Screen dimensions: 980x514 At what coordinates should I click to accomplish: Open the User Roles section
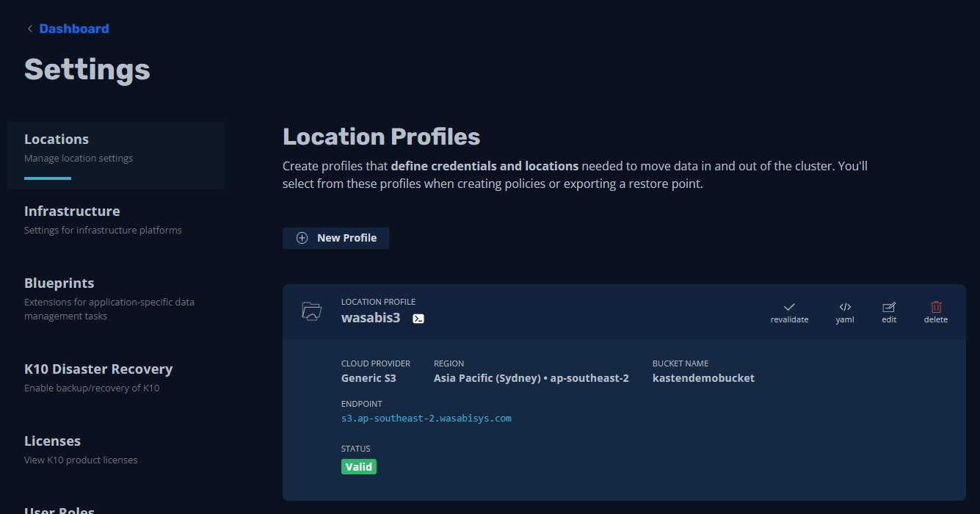coord(59,508)
